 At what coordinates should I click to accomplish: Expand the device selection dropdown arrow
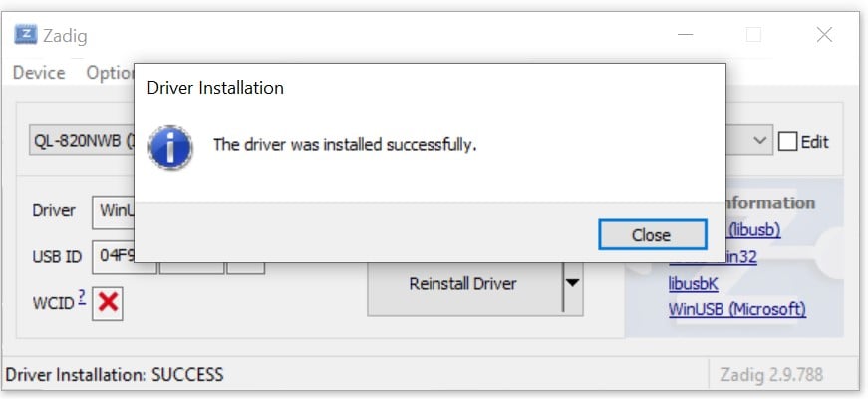click(x=761, y=141)
